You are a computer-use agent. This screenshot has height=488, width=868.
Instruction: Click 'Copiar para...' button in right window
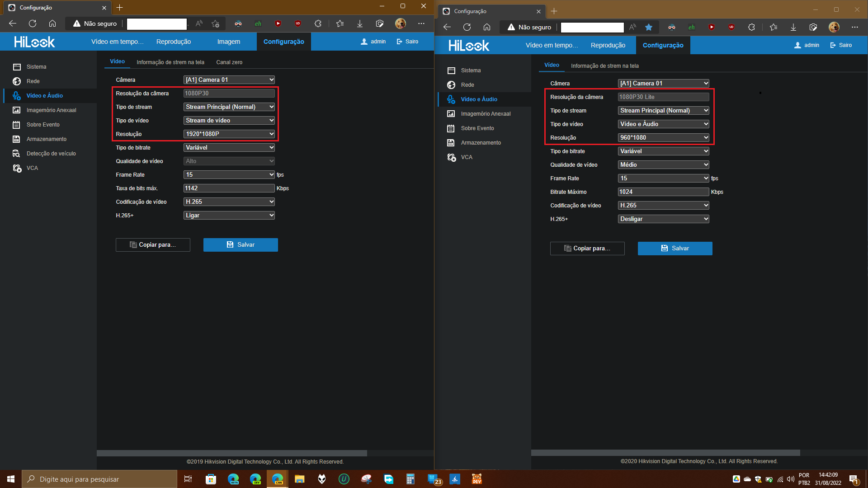click(587, 249)
